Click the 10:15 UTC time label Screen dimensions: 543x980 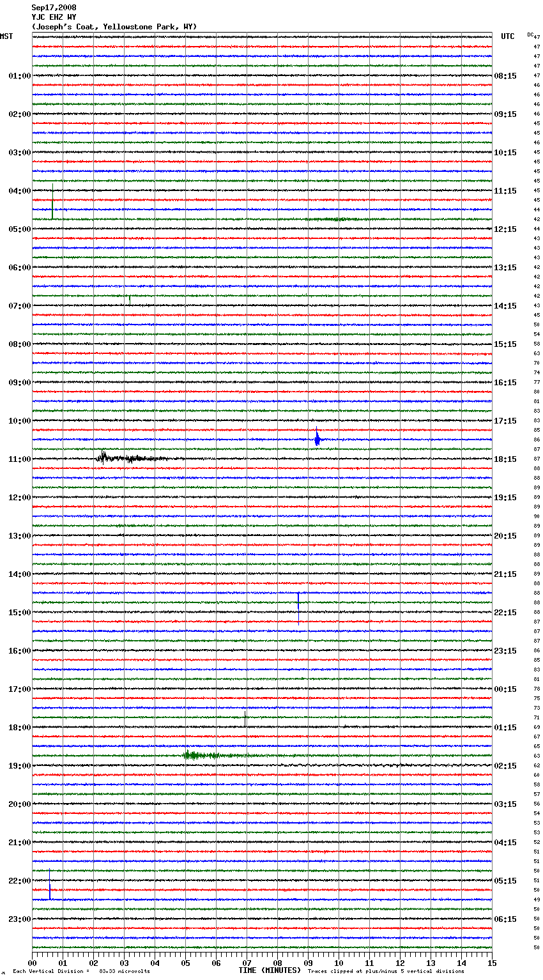coord(505,153)
